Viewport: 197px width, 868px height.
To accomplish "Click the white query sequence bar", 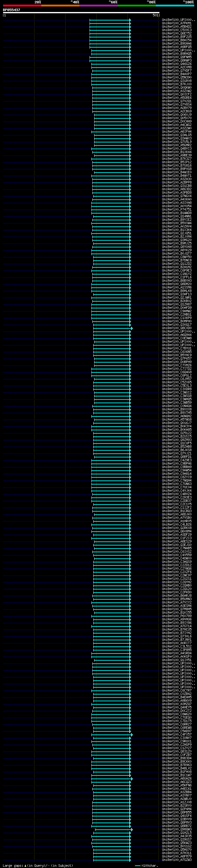I will tap(81, 12).
